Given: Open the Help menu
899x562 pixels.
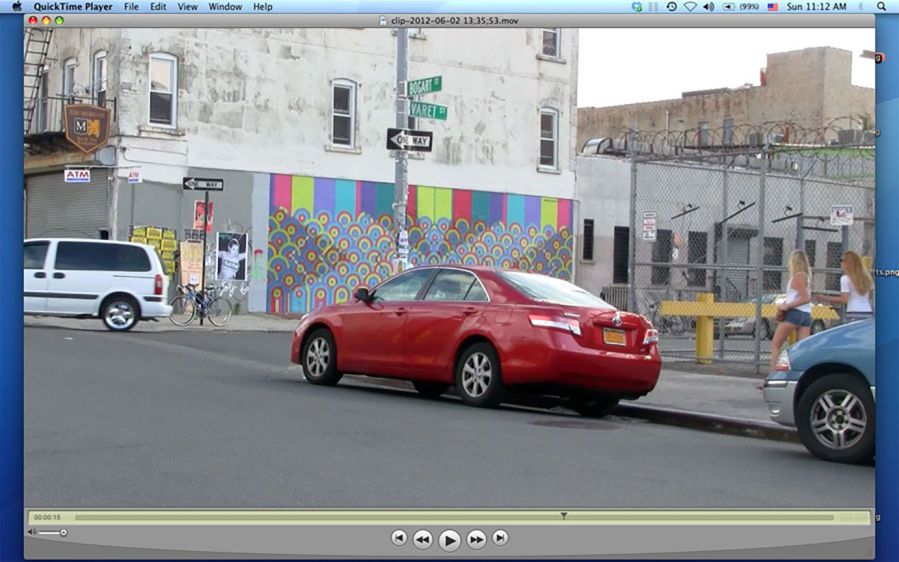Looking at the screenshot, I should coord(262,7).
